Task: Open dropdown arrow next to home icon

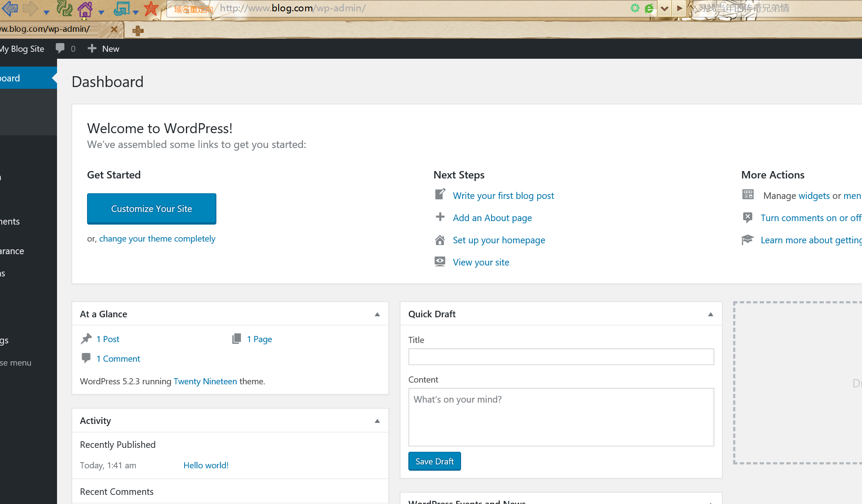Action: pos(101,12)
